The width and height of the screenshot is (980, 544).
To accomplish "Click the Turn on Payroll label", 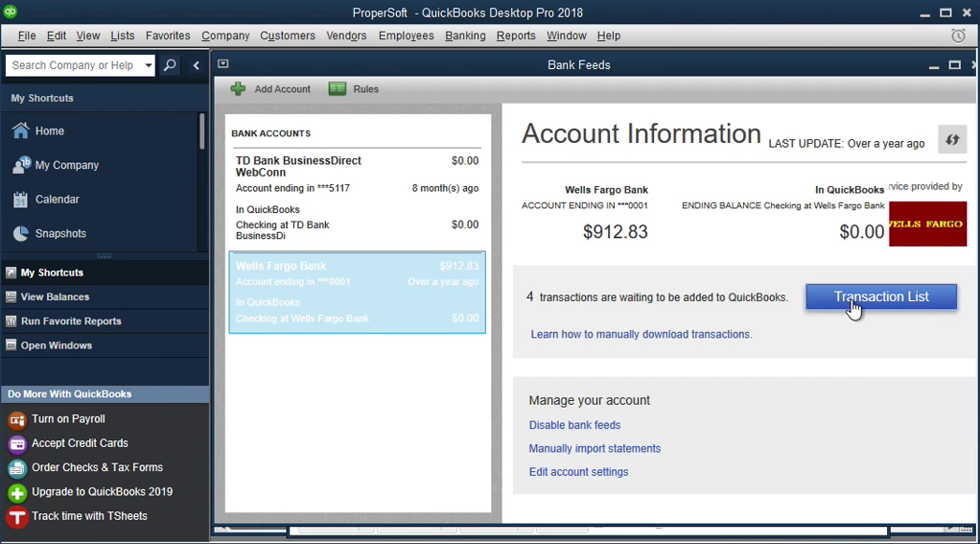I will tap(68, 419).
